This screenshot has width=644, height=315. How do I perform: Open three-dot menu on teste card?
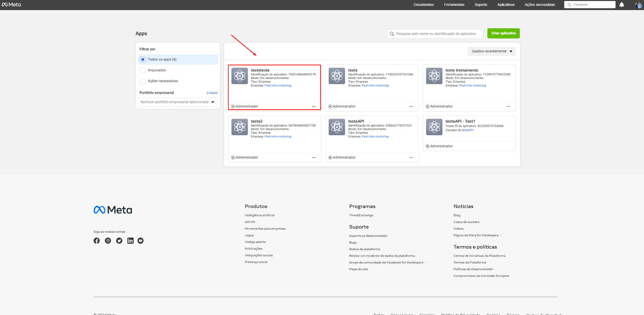411,107
